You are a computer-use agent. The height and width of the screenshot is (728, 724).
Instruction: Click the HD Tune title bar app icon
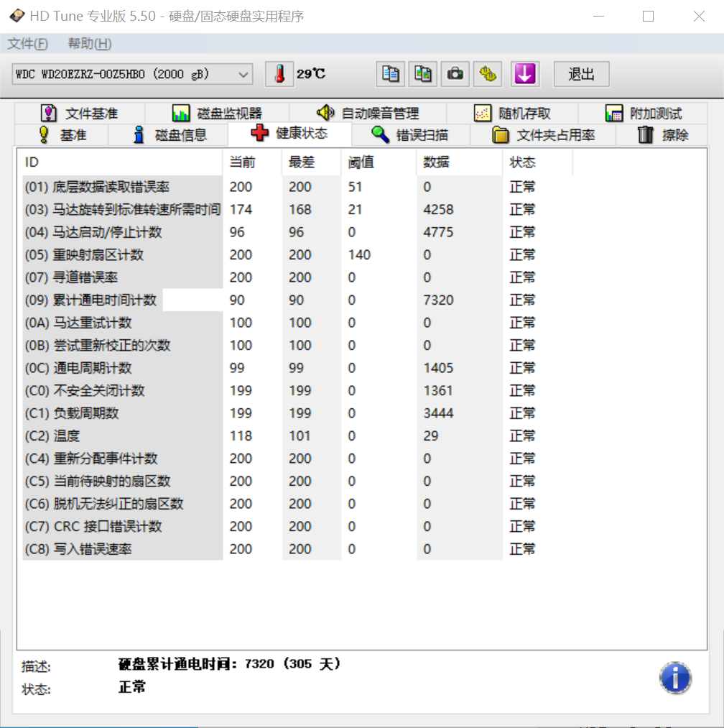click(17, 16)
